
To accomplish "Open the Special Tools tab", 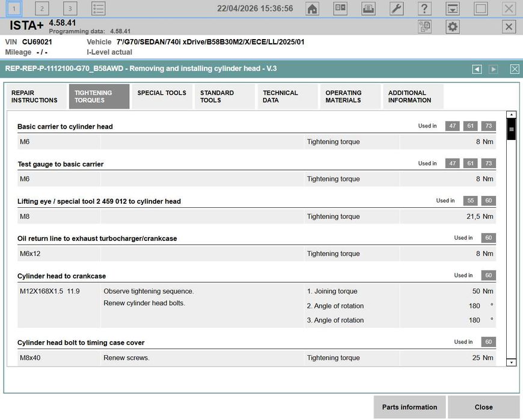I will 162,96.
